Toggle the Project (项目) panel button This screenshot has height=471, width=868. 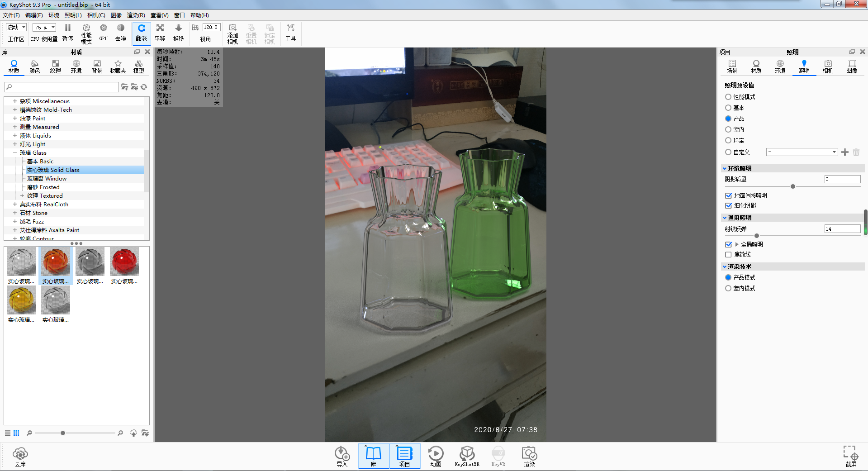click(x=404, y=457)
